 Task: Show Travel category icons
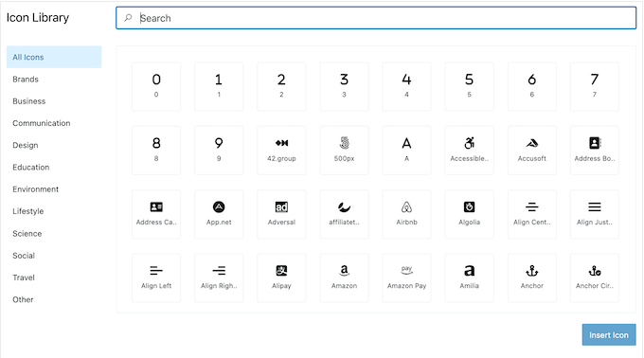coord(54,277)
